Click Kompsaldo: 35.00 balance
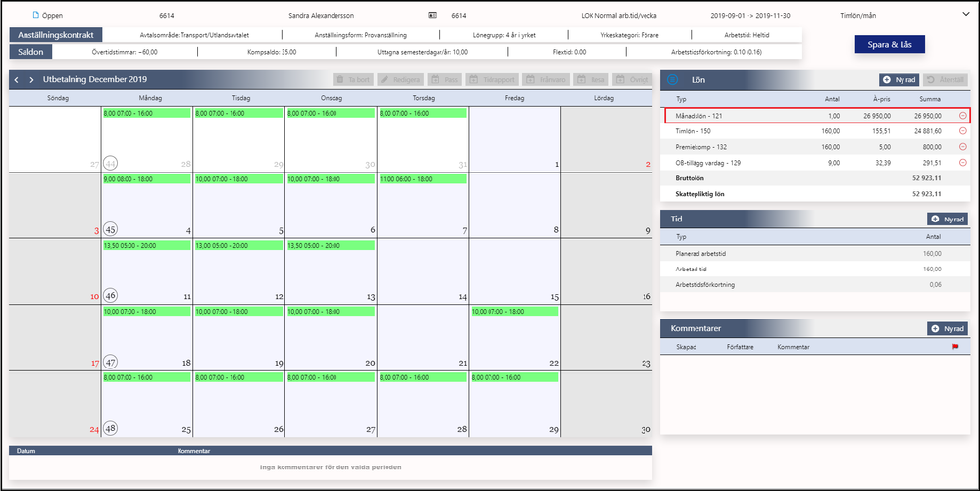 point(272,52)
